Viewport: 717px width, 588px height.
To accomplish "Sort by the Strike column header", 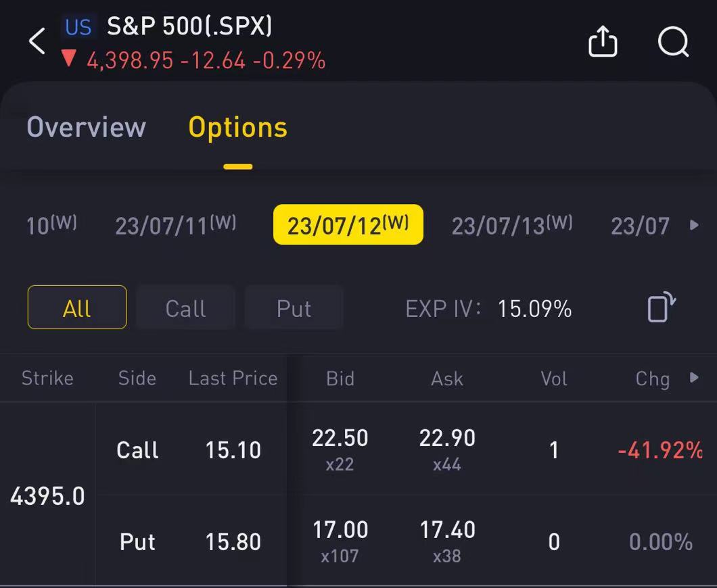I will (x=47, y=378).
